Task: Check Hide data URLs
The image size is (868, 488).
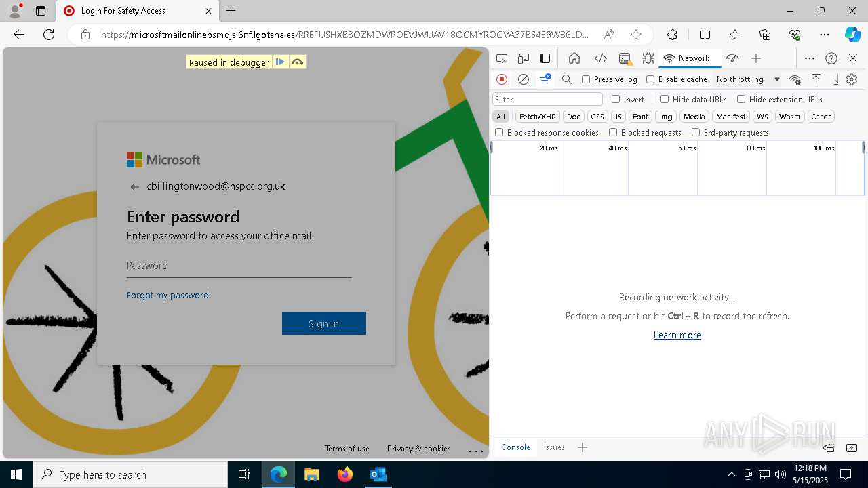Action: pyautogui.click(x=665, y=99)
